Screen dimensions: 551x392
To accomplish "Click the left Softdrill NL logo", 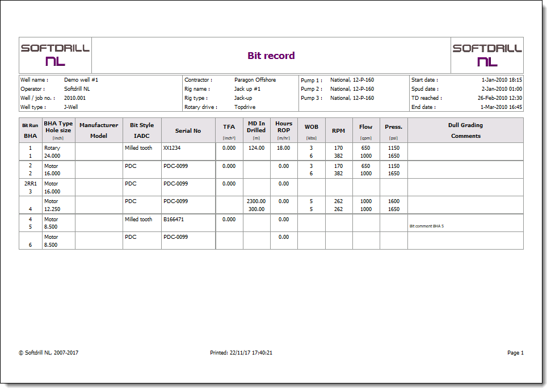I will point(55,55).
